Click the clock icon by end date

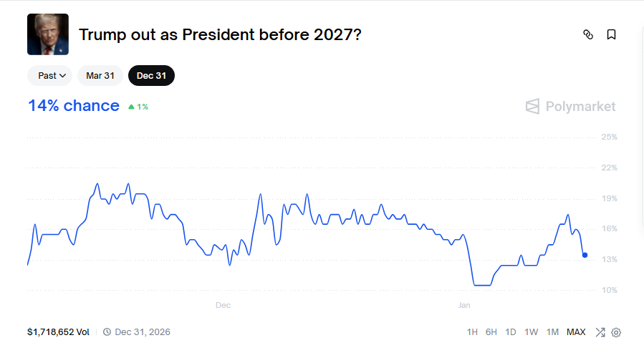(107, 332)
